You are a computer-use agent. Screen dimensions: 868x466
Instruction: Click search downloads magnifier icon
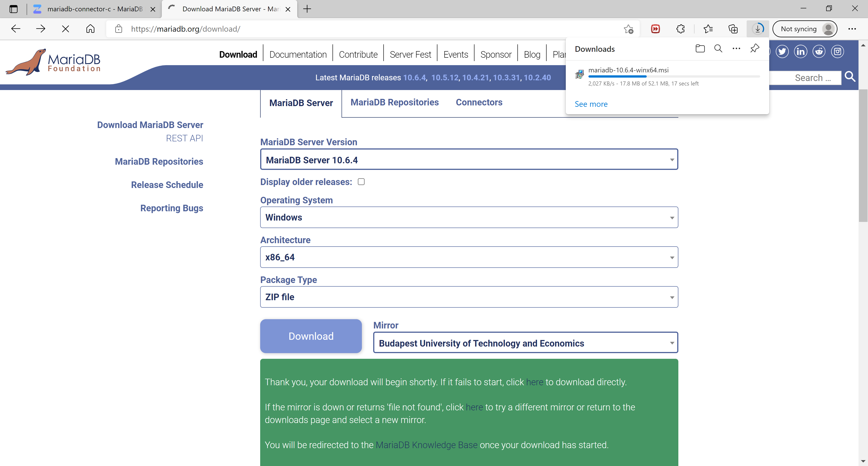pyautogui.click(x=718, y=49)
